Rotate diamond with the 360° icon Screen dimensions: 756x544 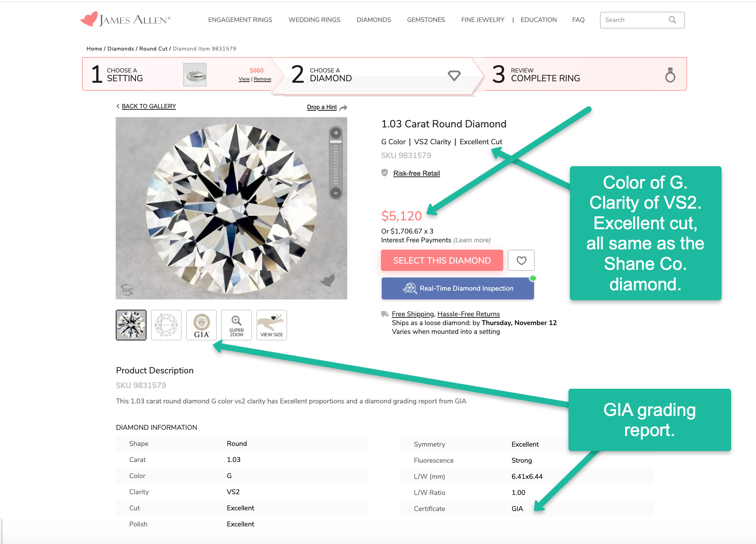(x=127, y=290)
